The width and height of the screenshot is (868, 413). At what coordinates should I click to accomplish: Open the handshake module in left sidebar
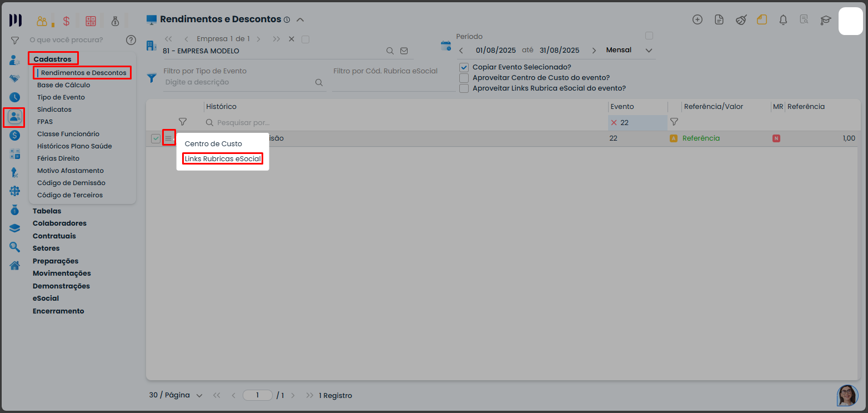14,78
